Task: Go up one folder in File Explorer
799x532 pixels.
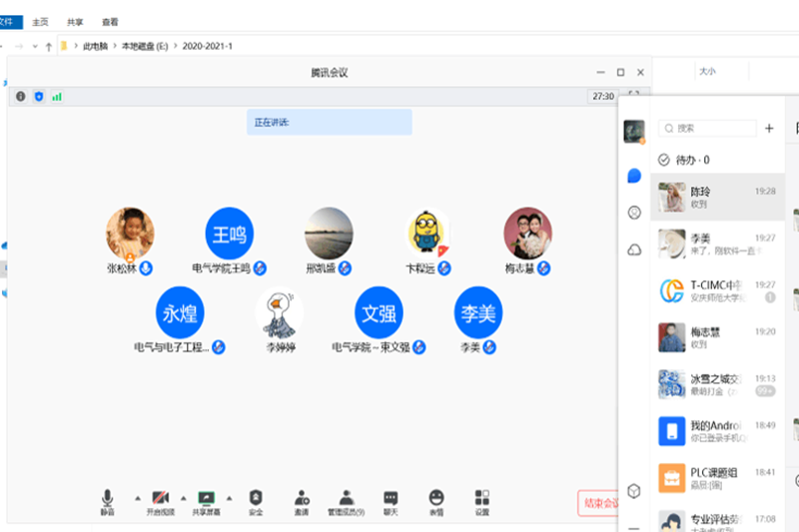Action: [48, 47]
